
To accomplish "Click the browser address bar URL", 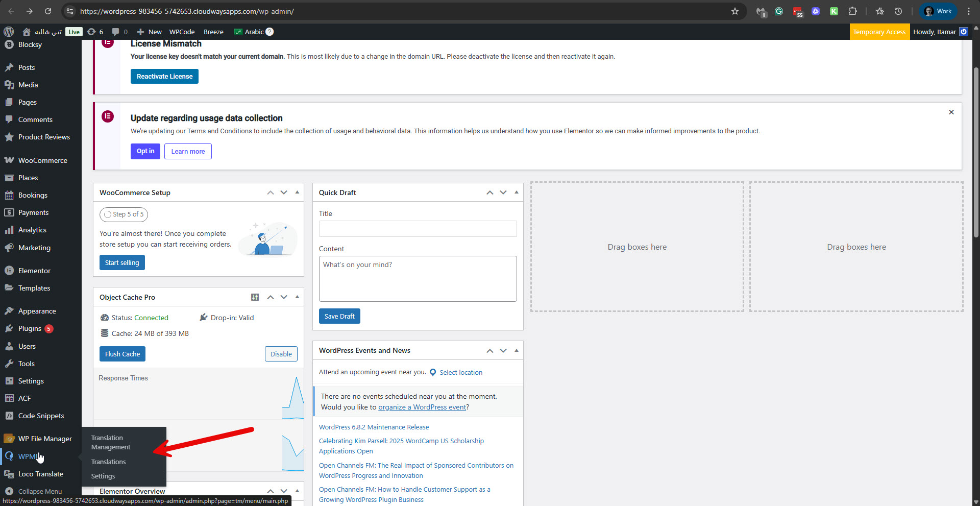I will 187,11.
